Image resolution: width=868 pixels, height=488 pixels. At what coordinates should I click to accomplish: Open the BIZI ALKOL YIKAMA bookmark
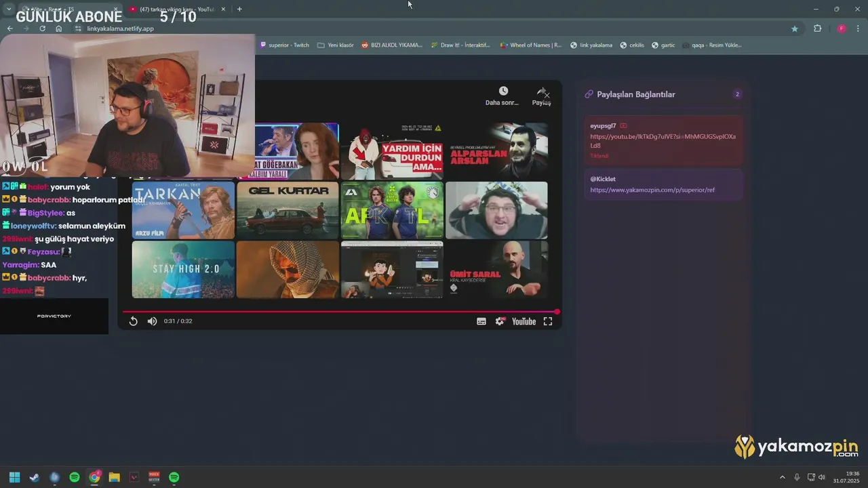[392, 45]
